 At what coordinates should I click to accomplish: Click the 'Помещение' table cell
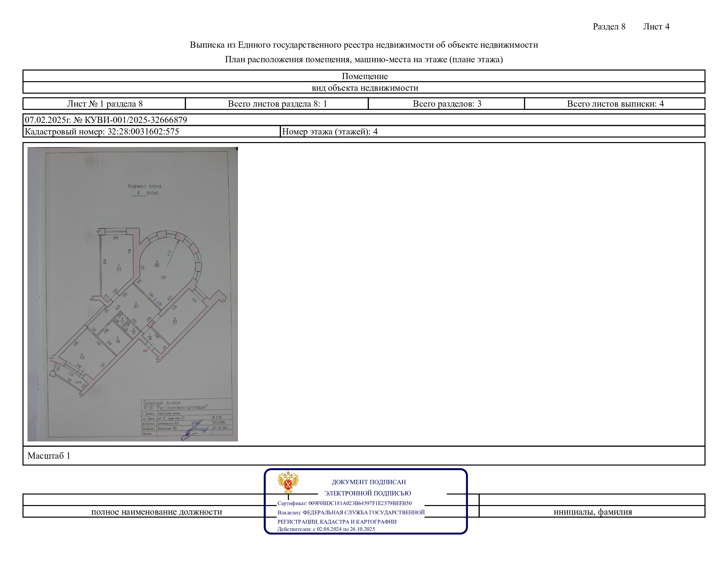364,76
